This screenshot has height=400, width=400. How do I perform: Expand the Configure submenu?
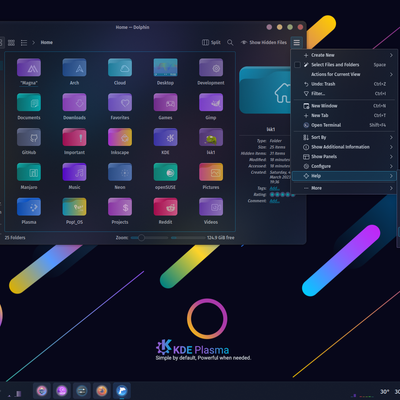tap(344, 166)
